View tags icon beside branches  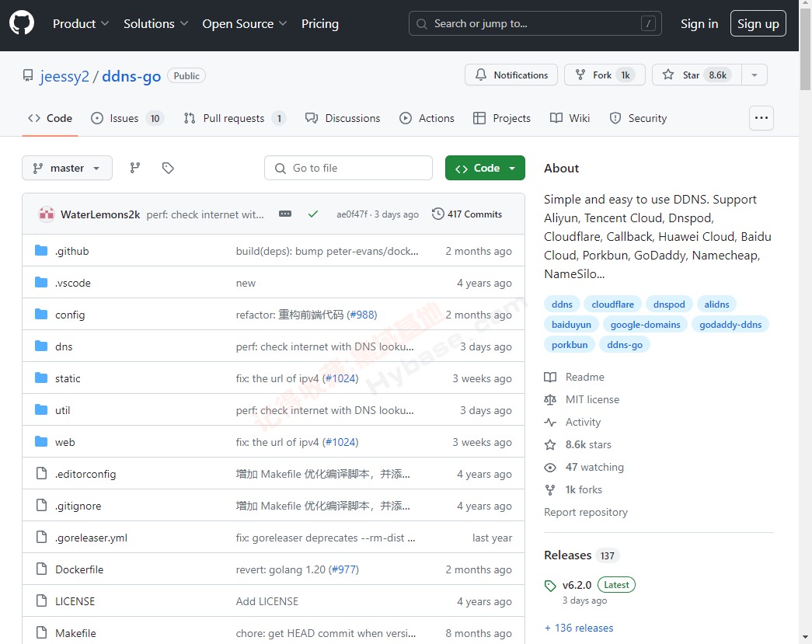click(168, 168)
